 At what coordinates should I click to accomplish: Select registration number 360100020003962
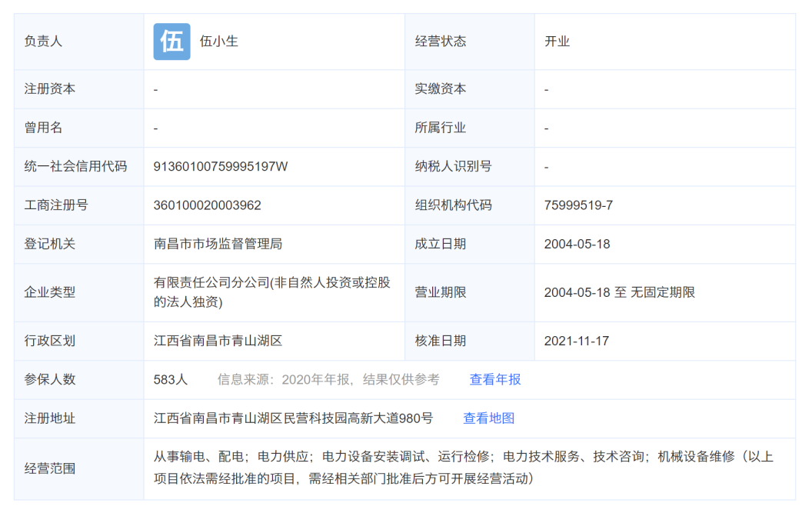(207, 205)
